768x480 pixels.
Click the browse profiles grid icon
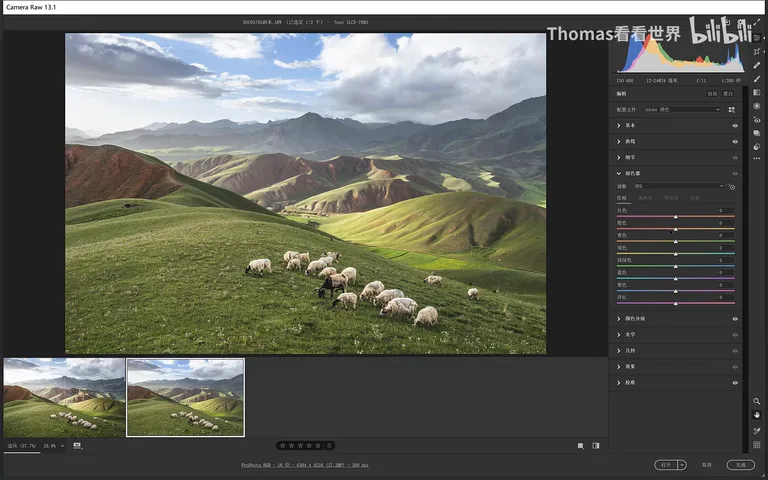click(x=732, y=110)
